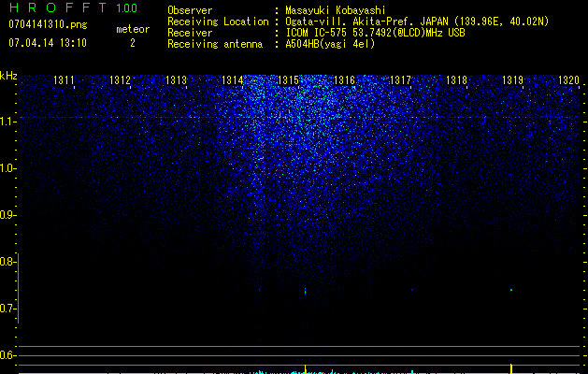588x374 pixels.
Task: Click the 1.1 frequency axis label
Action: coord(7,122)
